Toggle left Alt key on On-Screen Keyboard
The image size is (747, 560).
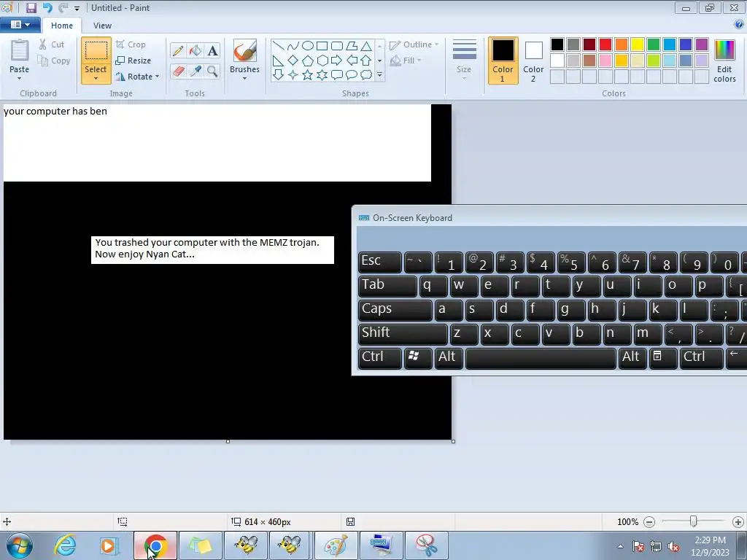[449, 358]
